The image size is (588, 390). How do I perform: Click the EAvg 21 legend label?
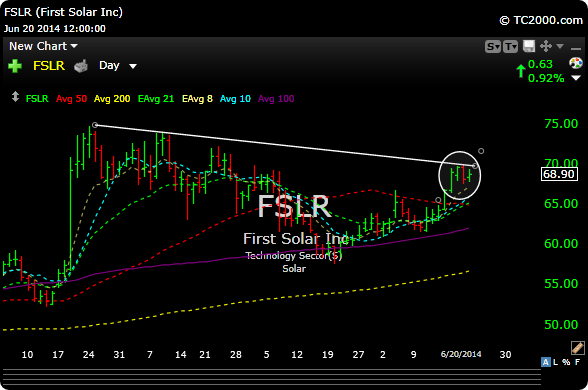pos(156,99)
